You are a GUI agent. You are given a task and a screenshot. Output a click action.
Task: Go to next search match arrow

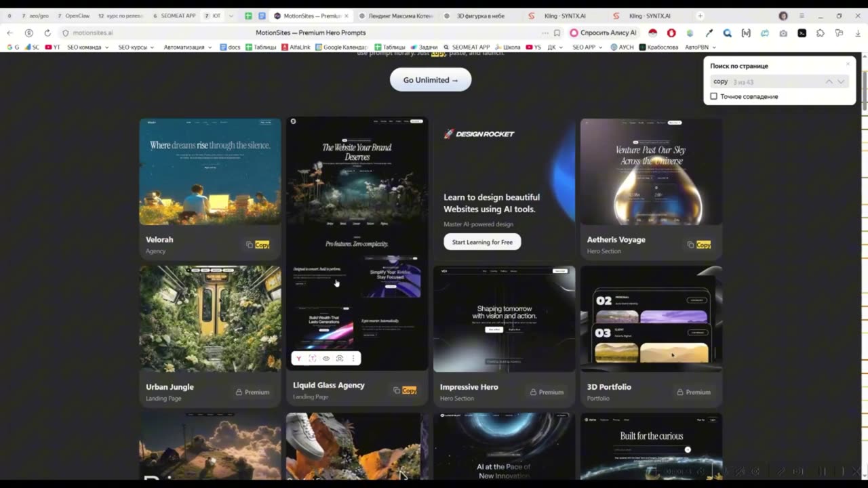(841, 81)
